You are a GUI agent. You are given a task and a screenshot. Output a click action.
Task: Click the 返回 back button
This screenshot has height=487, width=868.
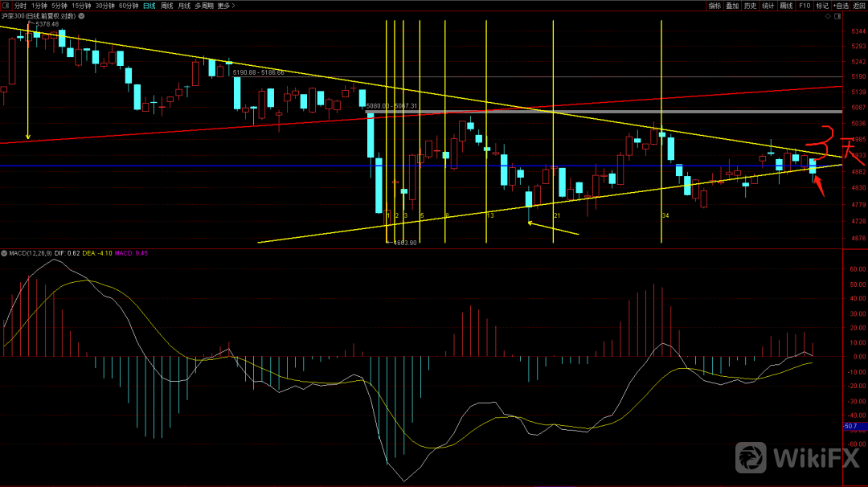[x=859, y=6]
